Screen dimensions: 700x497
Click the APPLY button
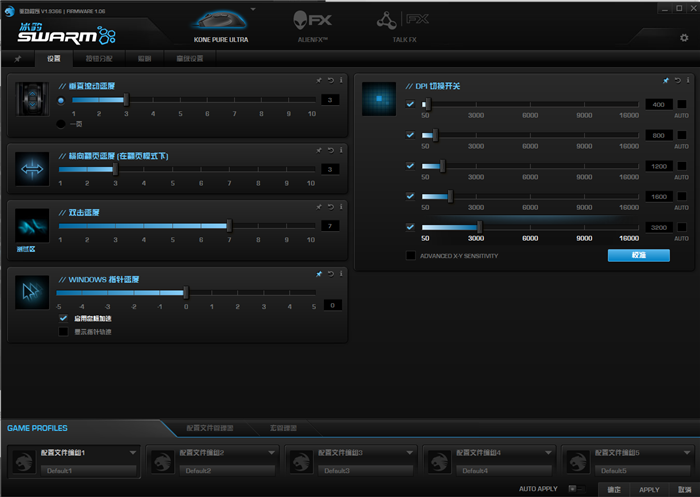[649, 489]
